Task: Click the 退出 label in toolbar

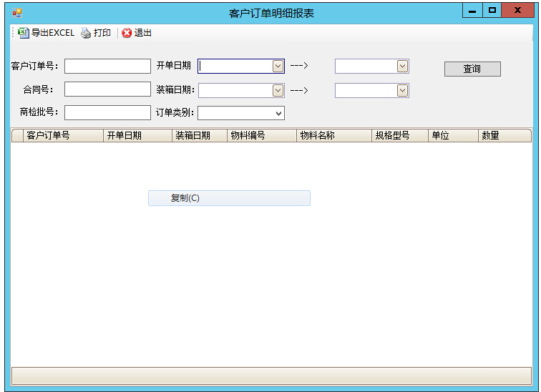Action: (143, 33)
